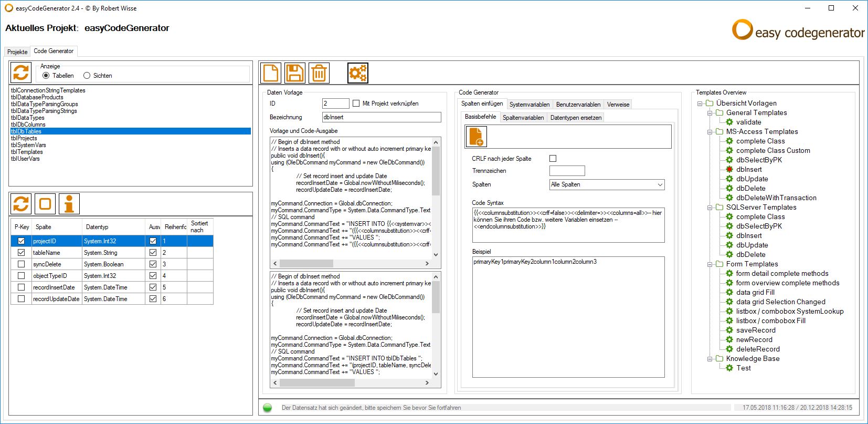The image size is (868, 424).
Task: Switch to the Projekte tab
Action: (17, 52)
